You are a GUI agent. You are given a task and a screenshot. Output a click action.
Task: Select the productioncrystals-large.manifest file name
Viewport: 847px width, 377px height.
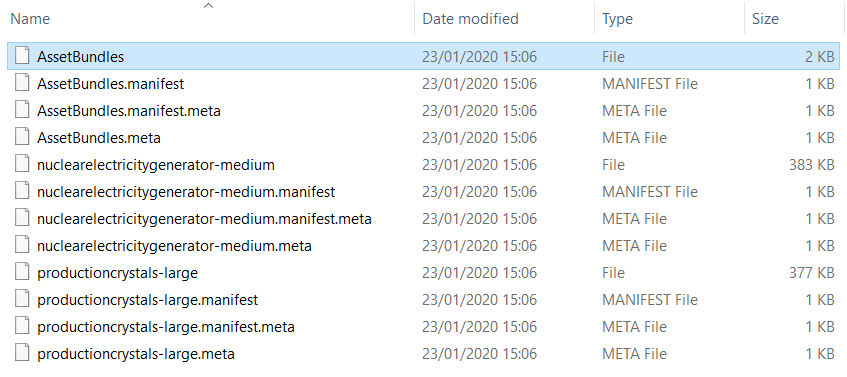(147, 300)
